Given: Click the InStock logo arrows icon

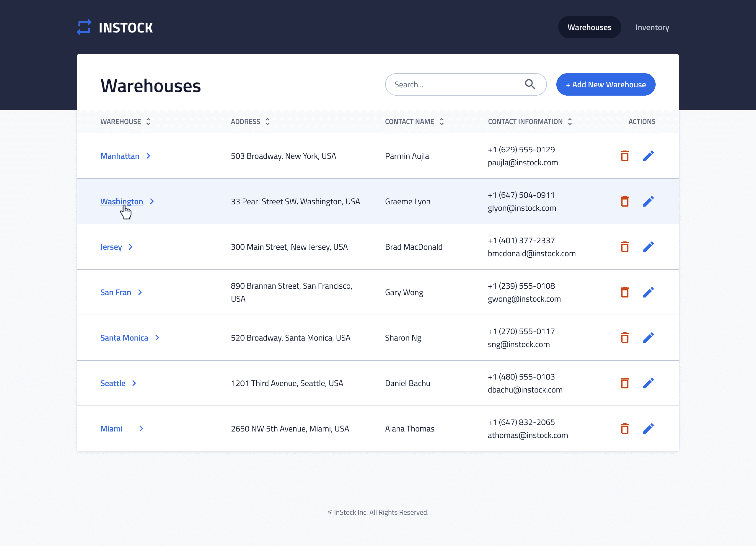Looking at the screenshot, I should 84,27.
